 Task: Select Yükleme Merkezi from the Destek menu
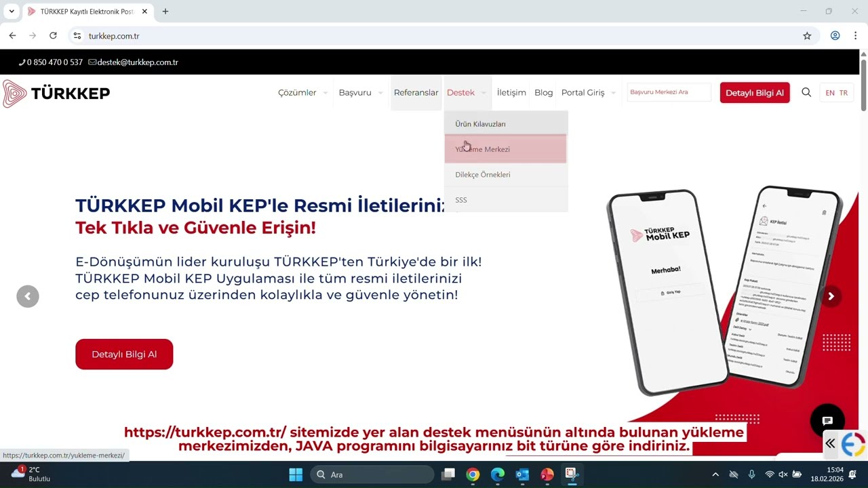point(505,149)
